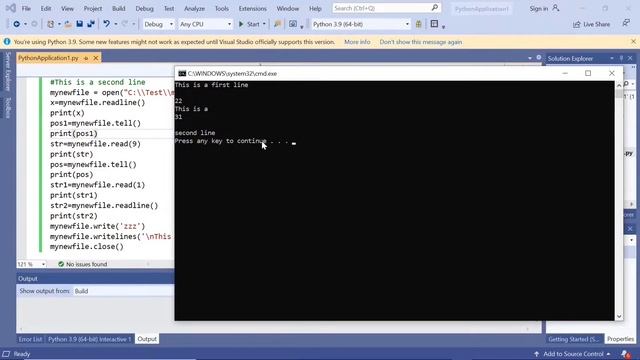Switch to the Error List tab
The height and width of the screenshot is (360, 640).
[30, 339]
